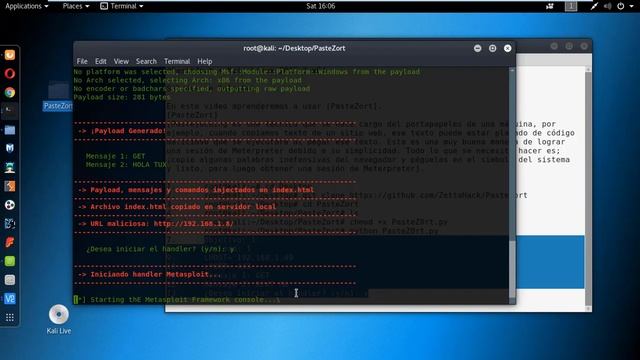Viewport: 640px width, 360px height.
Task: Click the terminal window vertical scrollbar
Action: click(x=512, y=186)
